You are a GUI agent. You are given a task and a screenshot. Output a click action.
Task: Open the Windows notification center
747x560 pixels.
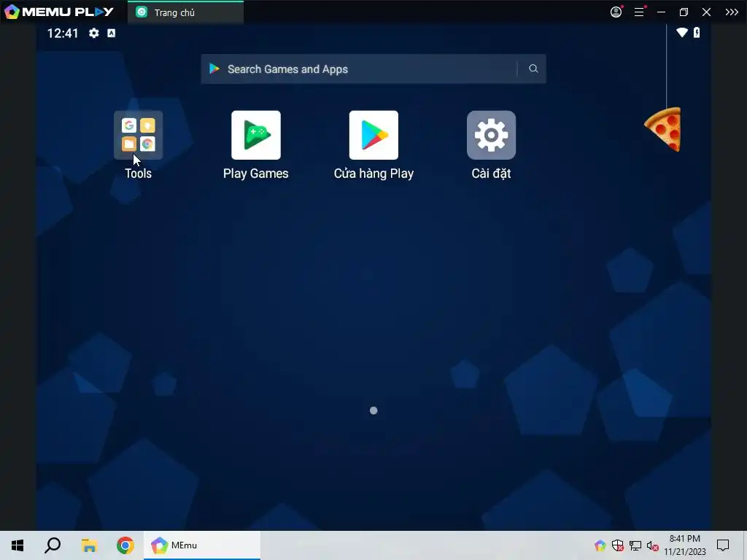(723, 545)
